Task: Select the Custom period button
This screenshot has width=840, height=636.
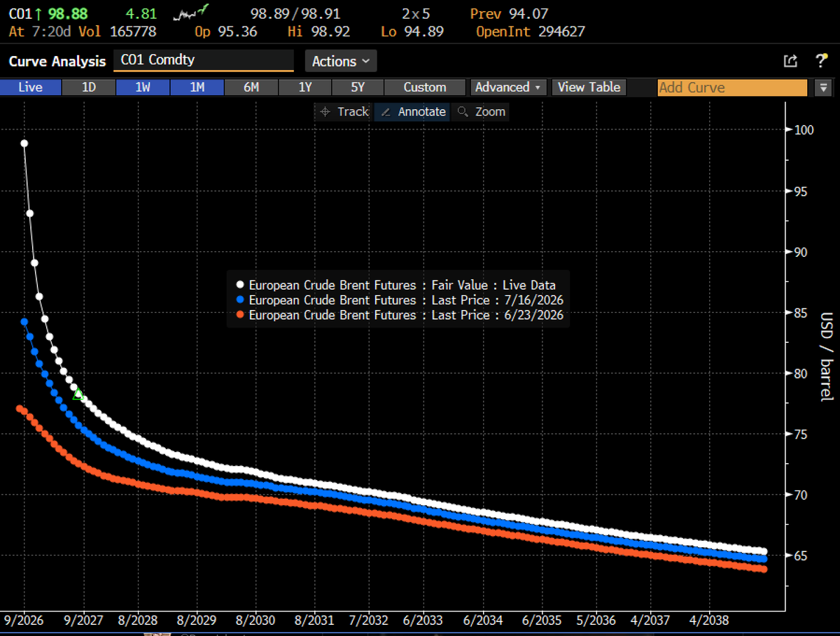Action: click(x=425, y=87)
